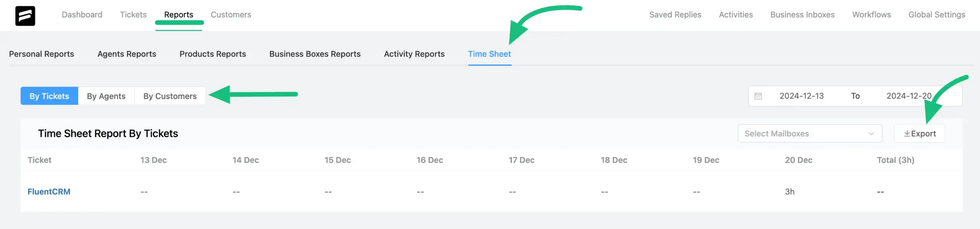Go to the Dashboard menu
Viewport: 980px width, 229px height.
pos(82,15)
